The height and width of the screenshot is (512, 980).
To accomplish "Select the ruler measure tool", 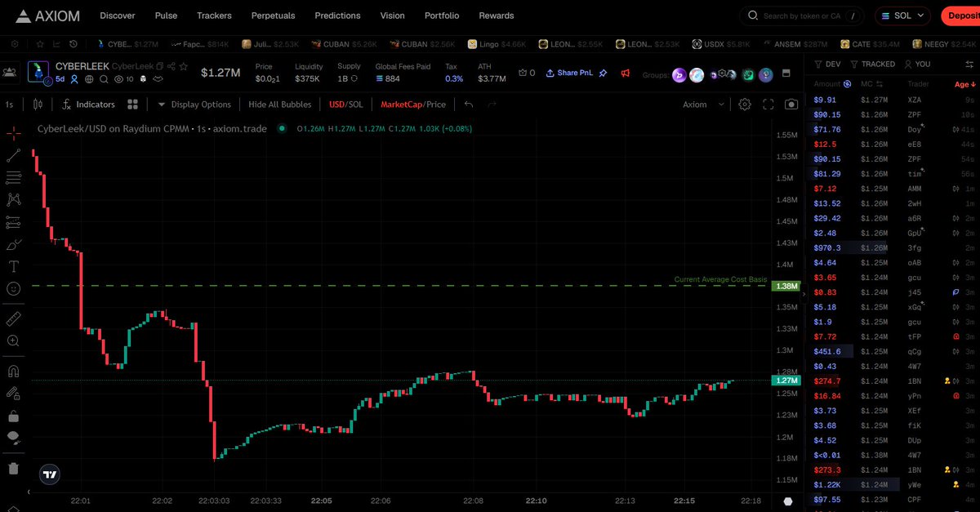I will [x=14, y=318].
